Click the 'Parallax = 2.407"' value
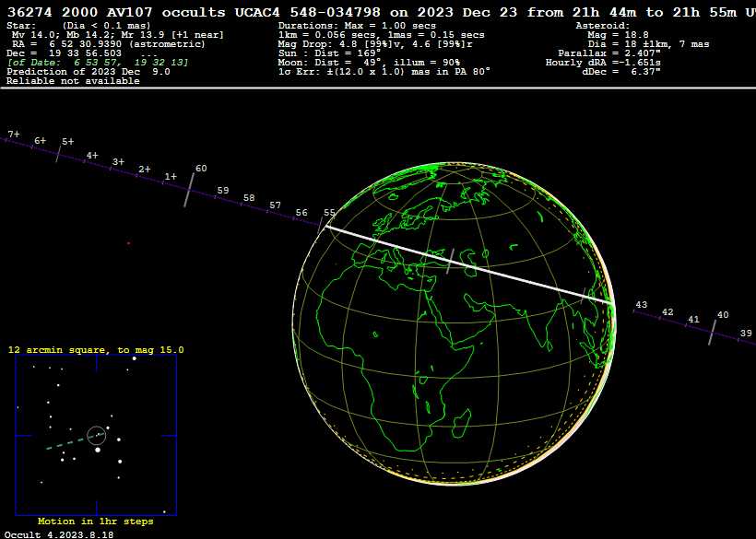This screenshot has width=756, height=539. coord(609,53)
